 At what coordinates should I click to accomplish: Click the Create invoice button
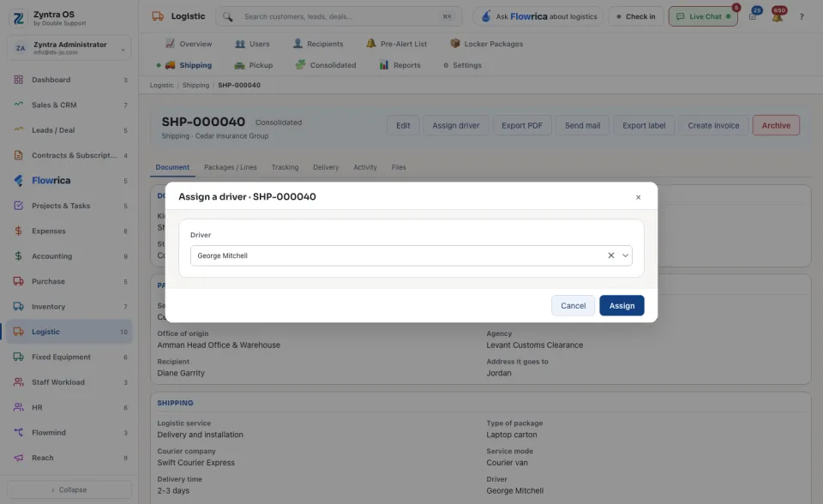point(713,125)
